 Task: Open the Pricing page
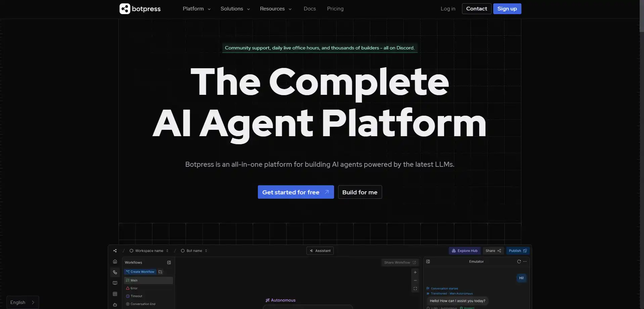coord(335,9)
